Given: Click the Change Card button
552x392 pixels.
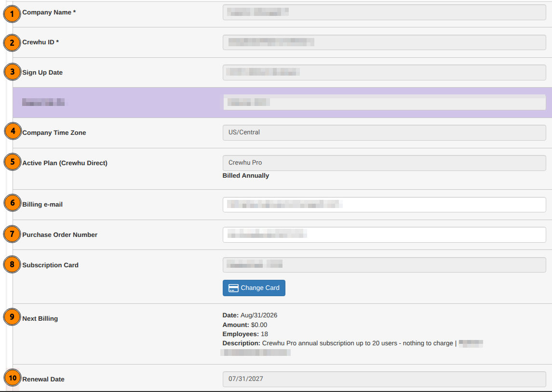Looking at the screenshot, I should [254, 288].
